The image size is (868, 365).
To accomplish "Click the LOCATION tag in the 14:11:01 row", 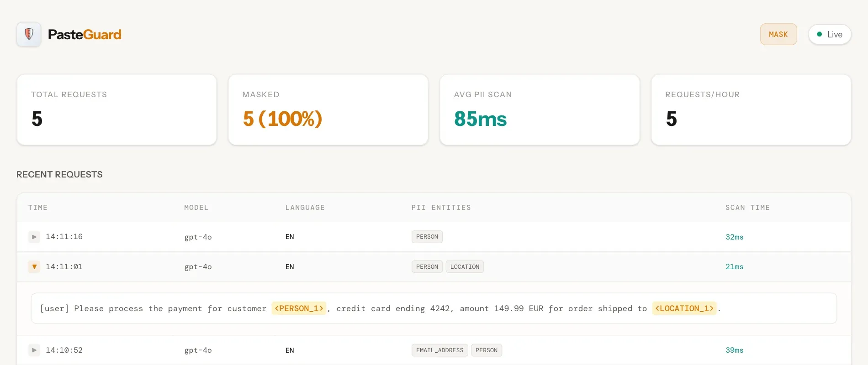I will click(465, 266).
